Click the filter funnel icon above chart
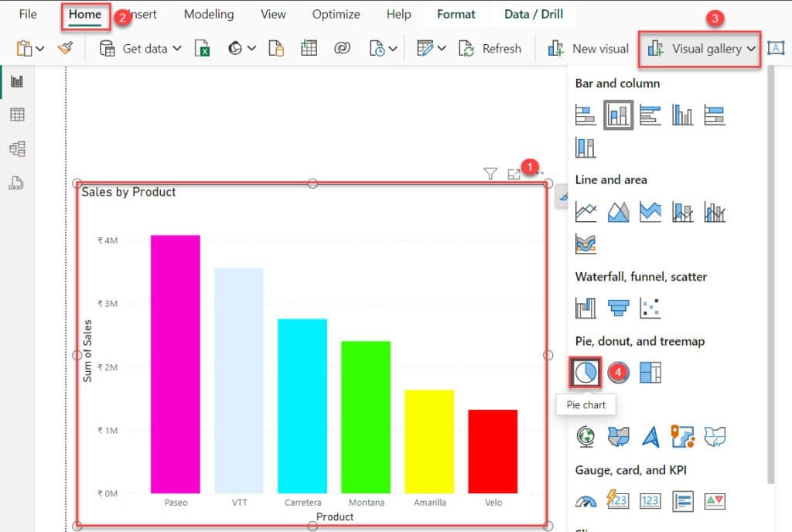This screenshot has width=792, height=532. point(490,174)
